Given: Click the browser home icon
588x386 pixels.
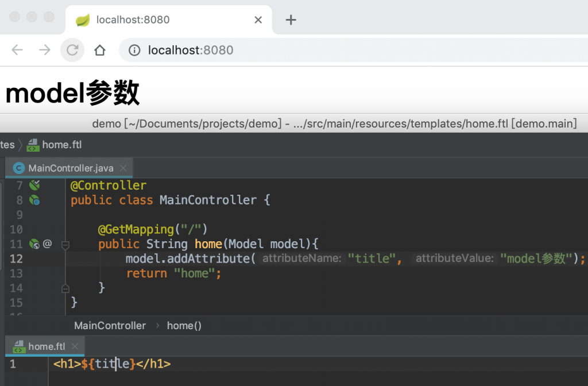Looking at the screenshot, I should (100, 50).
